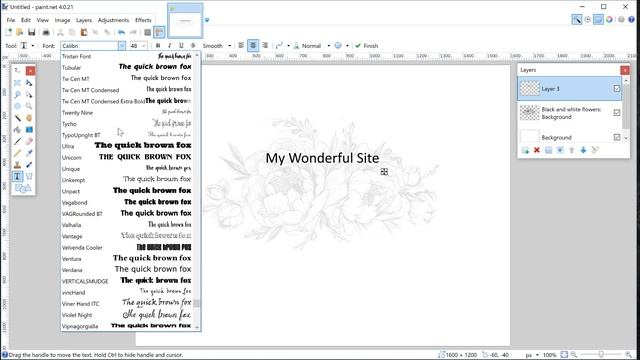Choose Tw Cen MT font
This screenshot has height=360, width=640.
coord(127,79)
